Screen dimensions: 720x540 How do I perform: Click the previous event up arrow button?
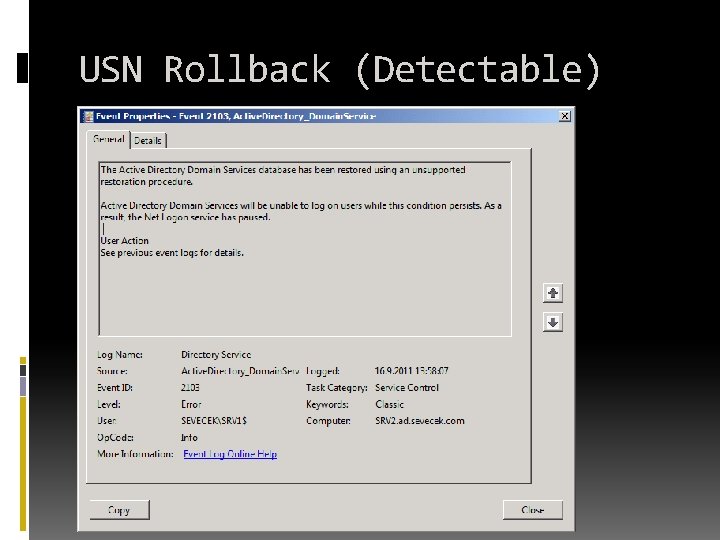tap(553, 293)
